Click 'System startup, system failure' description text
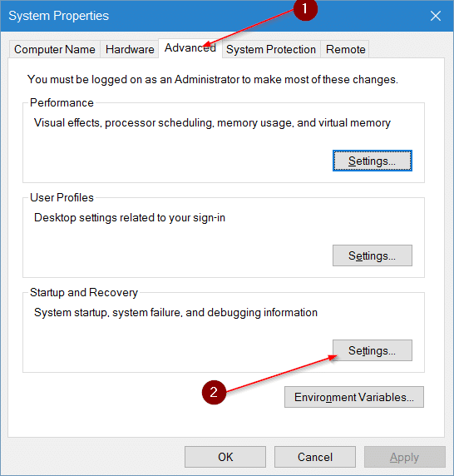 click(x=175, y=312)
